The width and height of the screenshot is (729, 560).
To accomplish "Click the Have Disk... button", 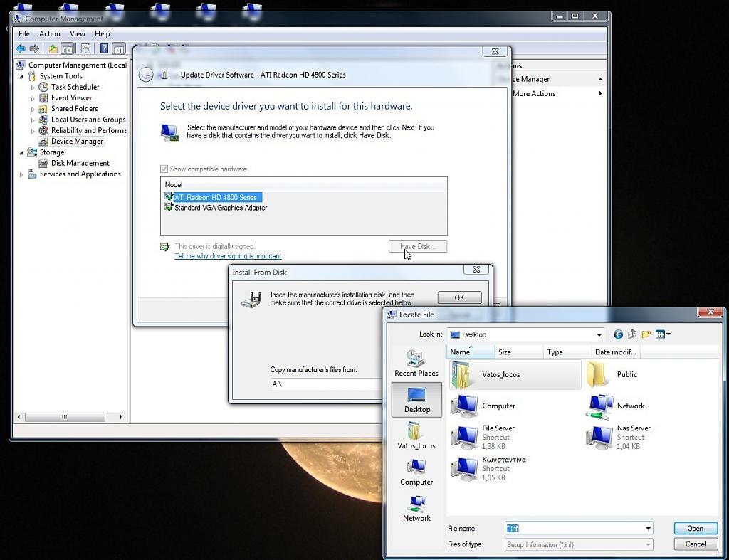I will point(417,246).
